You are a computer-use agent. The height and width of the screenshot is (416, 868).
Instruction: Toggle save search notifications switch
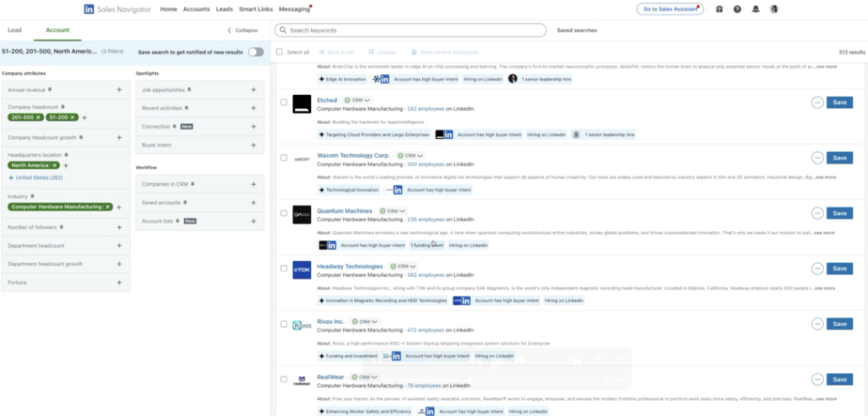[256, 52]
